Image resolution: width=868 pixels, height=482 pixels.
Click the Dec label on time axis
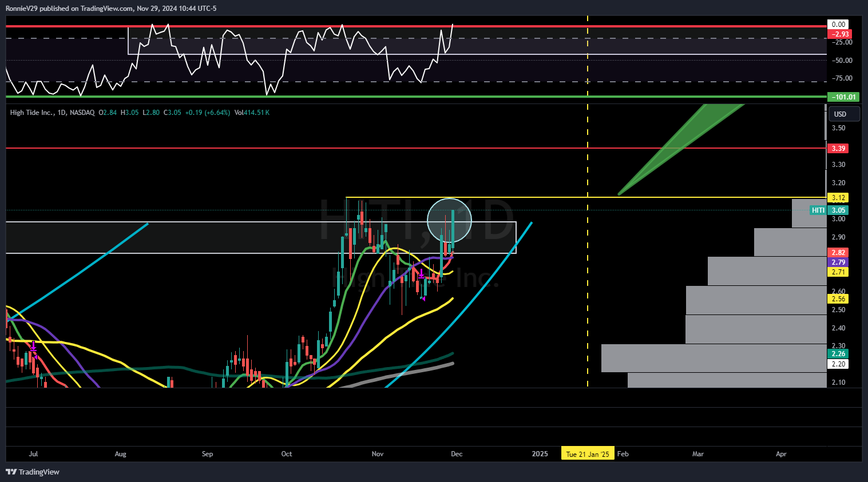457,454
